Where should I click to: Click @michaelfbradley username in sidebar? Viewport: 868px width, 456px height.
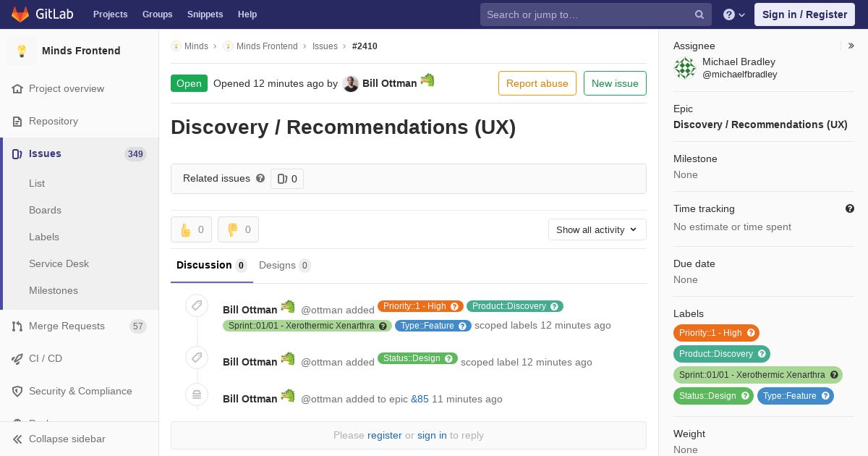pos(740,75)
